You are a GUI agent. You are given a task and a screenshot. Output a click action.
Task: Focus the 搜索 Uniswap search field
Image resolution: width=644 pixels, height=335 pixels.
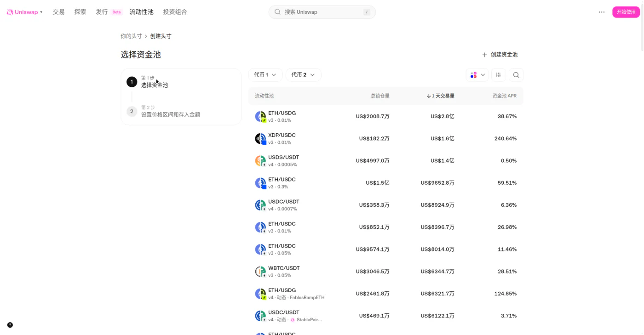[x=322, y=12]
